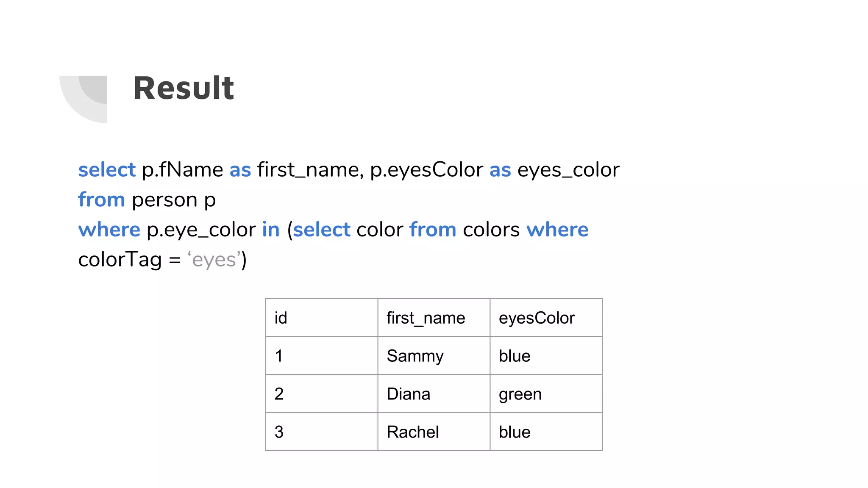Click the 'Diana' table cell
Screen dimensions: 868x488
434,394
